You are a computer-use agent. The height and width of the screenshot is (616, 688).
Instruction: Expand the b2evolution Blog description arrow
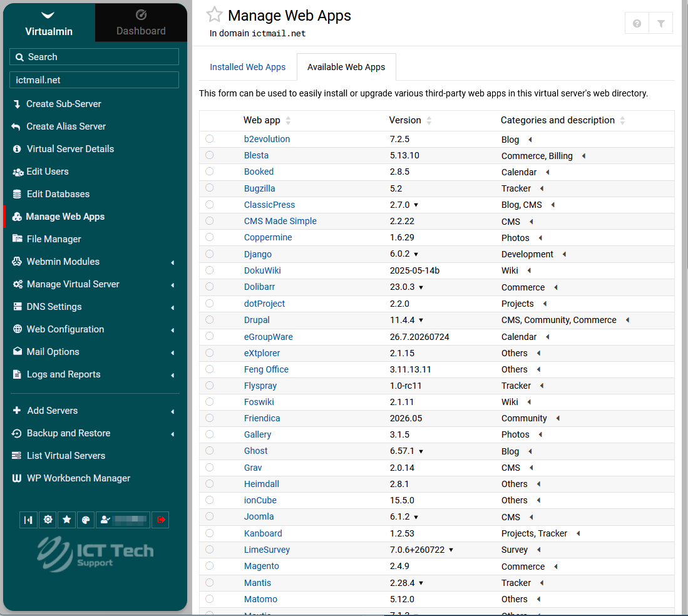pos(530,140)
